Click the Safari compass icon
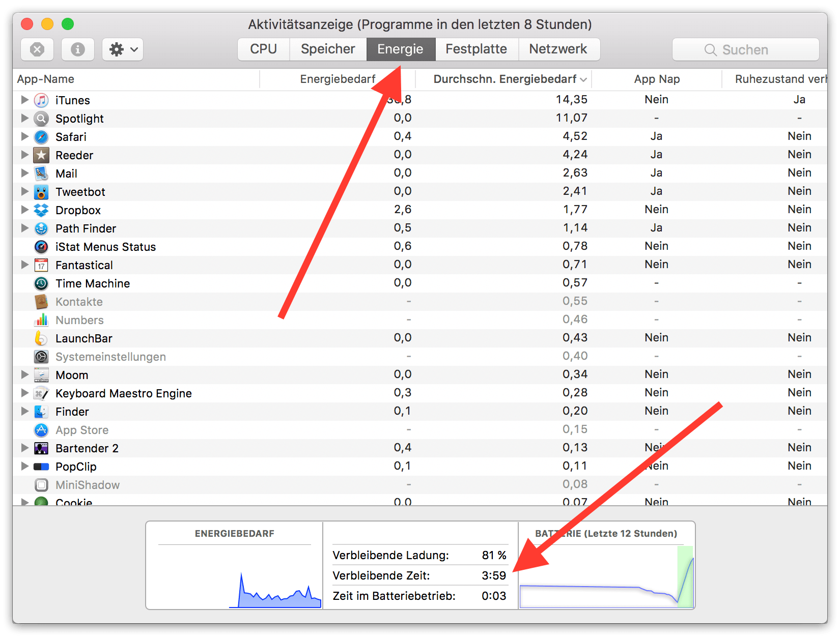Image resolution: width=840 pixels, height=636 pixels. pos(41,137)
